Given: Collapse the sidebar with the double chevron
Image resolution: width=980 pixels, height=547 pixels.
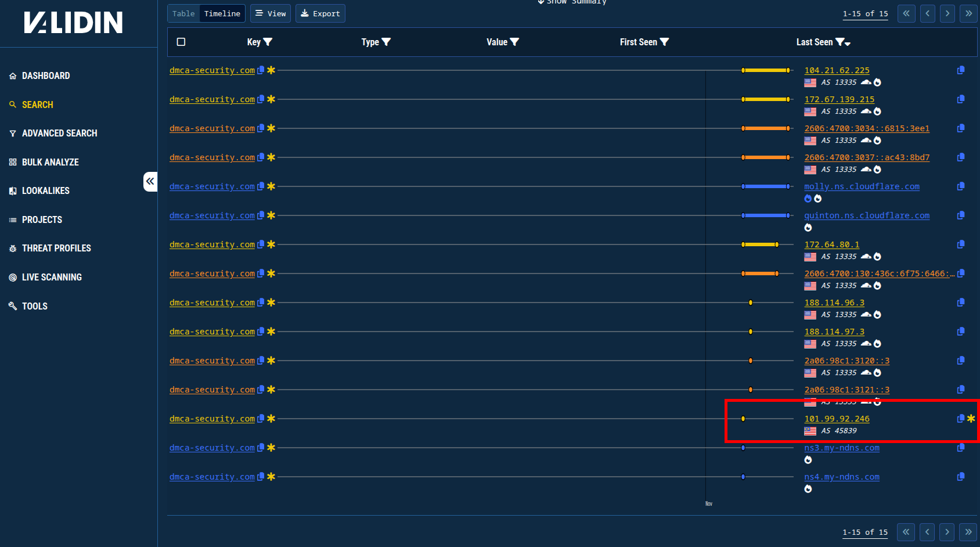Looking at the screenshot, I should [150, 181].
